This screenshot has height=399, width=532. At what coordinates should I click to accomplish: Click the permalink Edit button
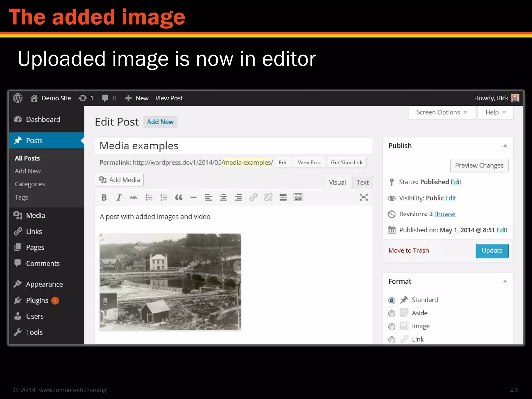coord(283,163)
